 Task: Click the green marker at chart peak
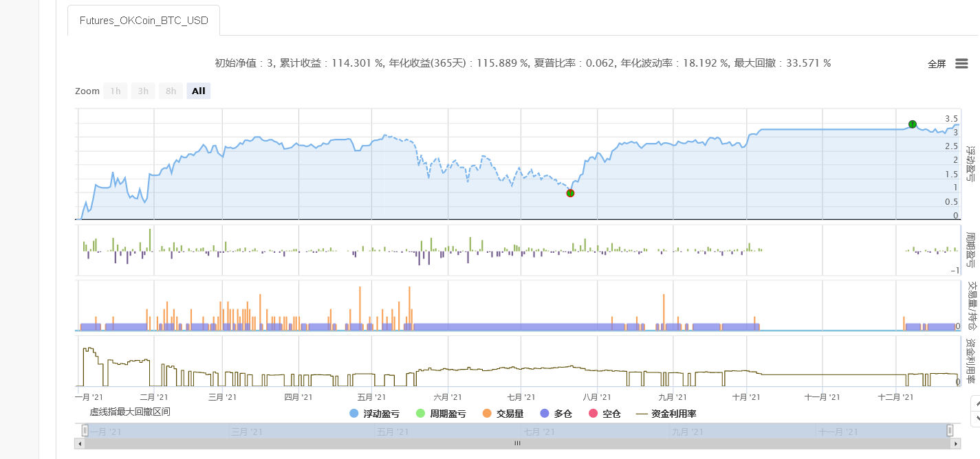point(912,124)
